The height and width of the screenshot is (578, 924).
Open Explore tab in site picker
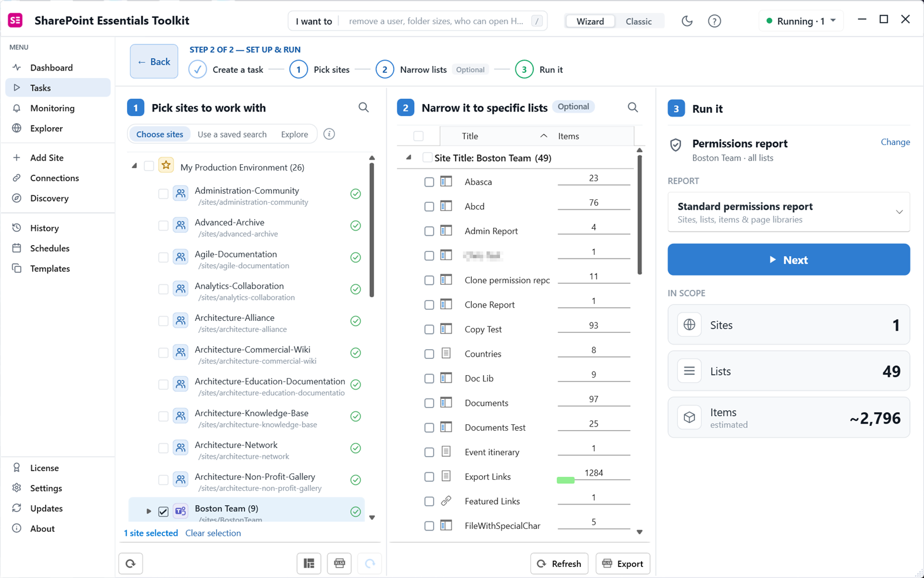295,134
